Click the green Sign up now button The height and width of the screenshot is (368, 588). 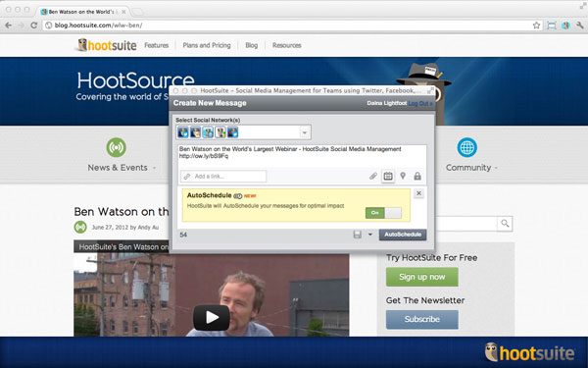[421, 277]
